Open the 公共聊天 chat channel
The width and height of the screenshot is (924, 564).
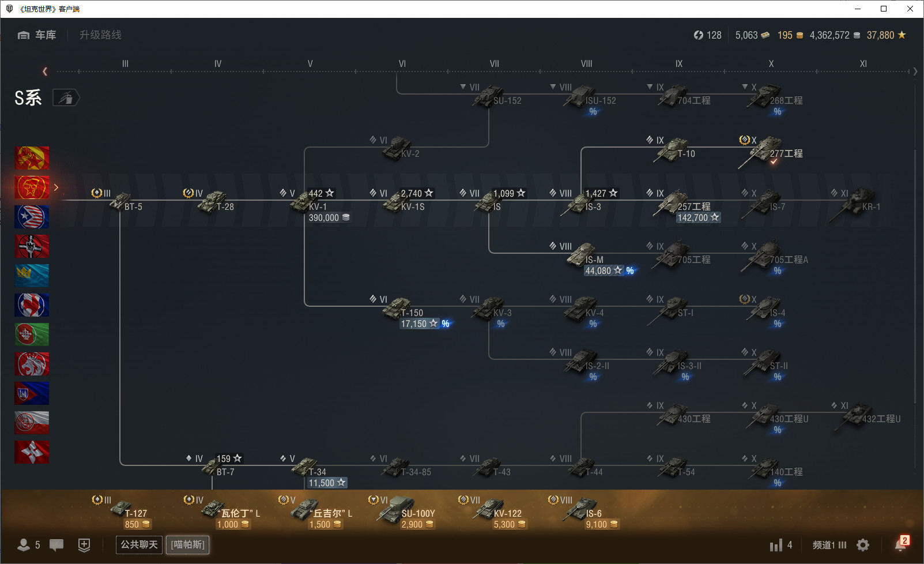(x=139, y=545)
